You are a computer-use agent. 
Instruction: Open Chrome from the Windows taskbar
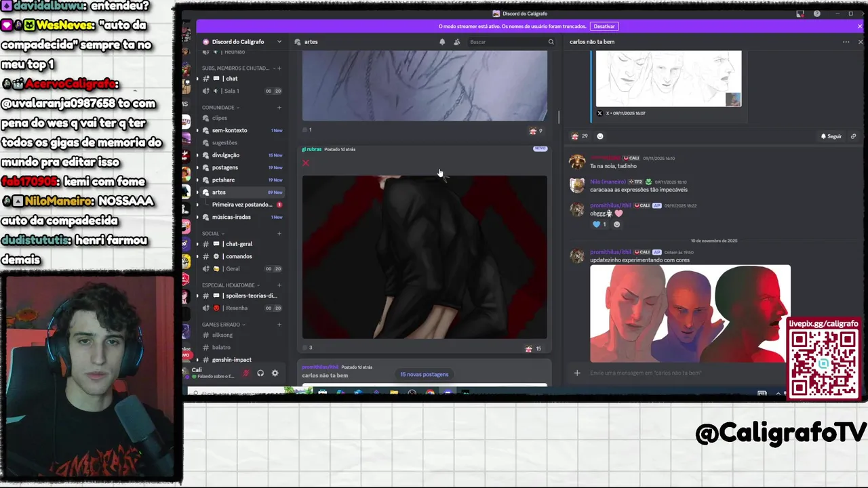tap(430, 392)
